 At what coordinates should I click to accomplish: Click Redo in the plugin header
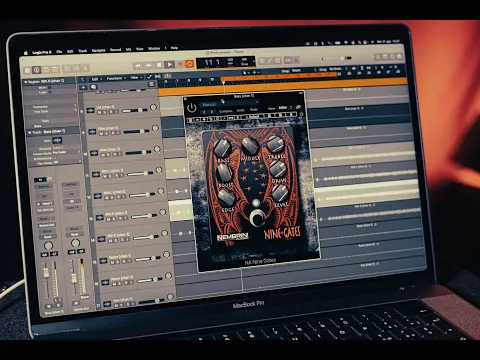254,110
